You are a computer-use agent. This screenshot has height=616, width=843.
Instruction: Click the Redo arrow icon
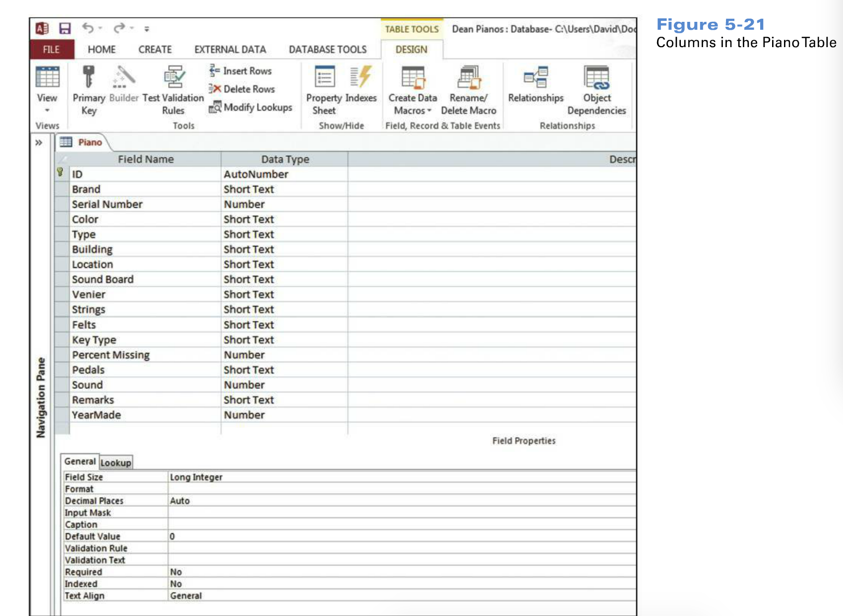(119, 28)
